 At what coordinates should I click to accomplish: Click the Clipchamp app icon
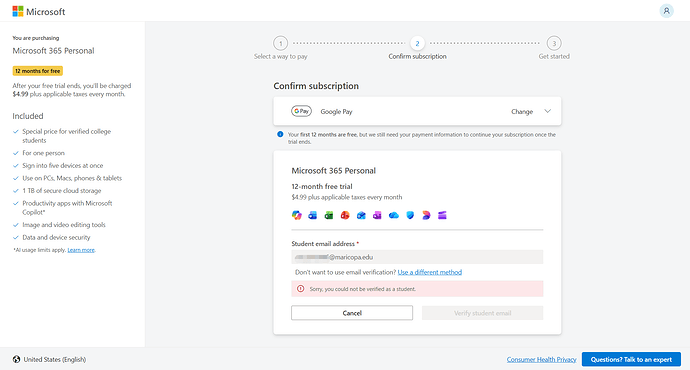click(442, 215)
